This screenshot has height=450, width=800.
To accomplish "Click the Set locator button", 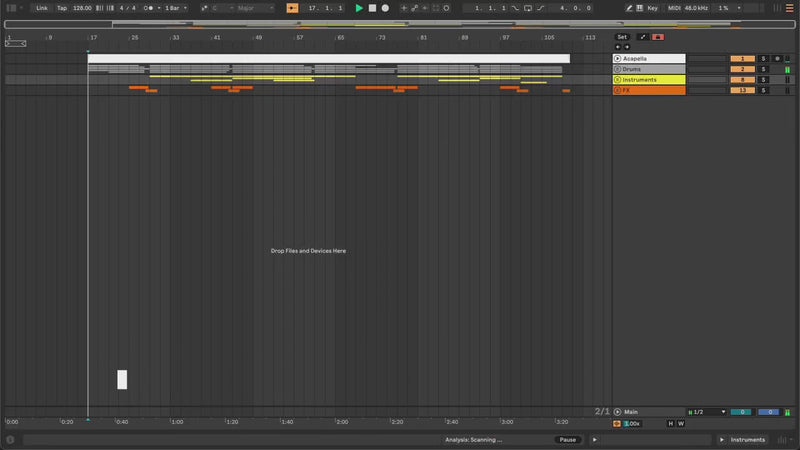I will (622, 37).
